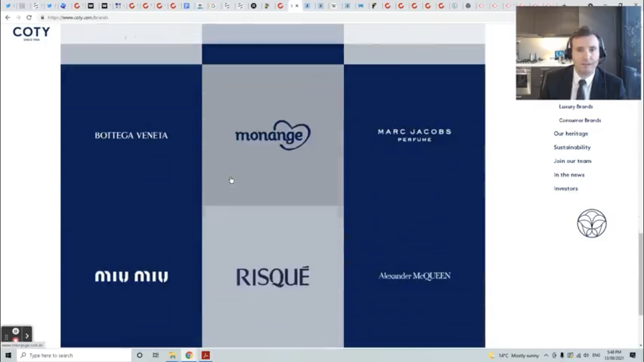Click the Chrome icon on the taskbar

click(x=189, y=355)
